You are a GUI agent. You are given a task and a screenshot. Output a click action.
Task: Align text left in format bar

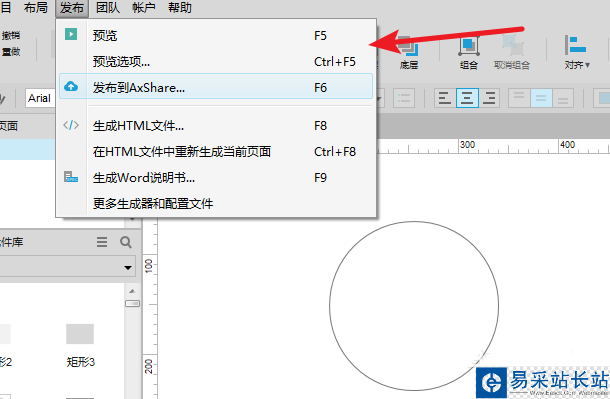click(x=445, y=98)
